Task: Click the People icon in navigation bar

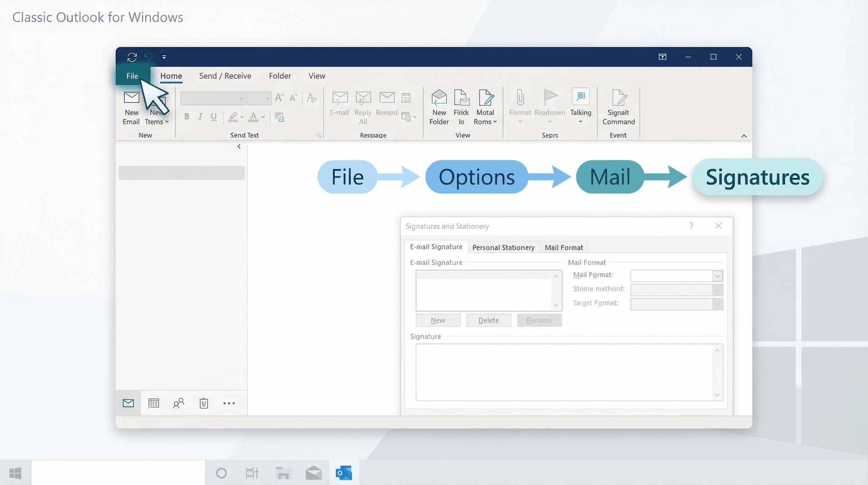Action: pos(179,403)
